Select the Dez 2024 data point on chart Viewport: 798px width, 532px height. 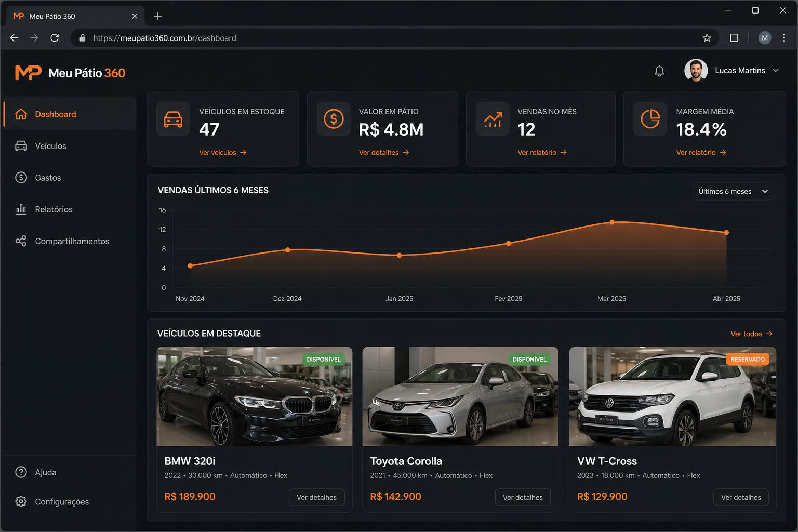(288, 250)
